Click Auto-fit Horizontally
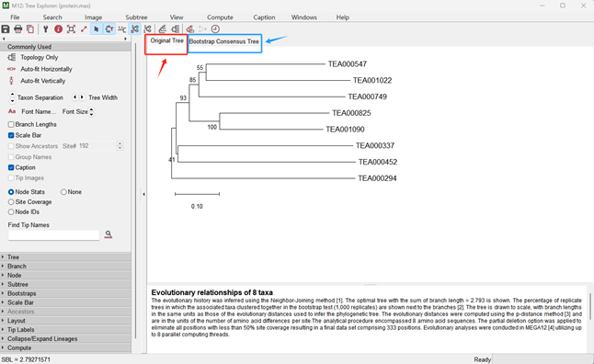594x364 pixels. (46, 69)
